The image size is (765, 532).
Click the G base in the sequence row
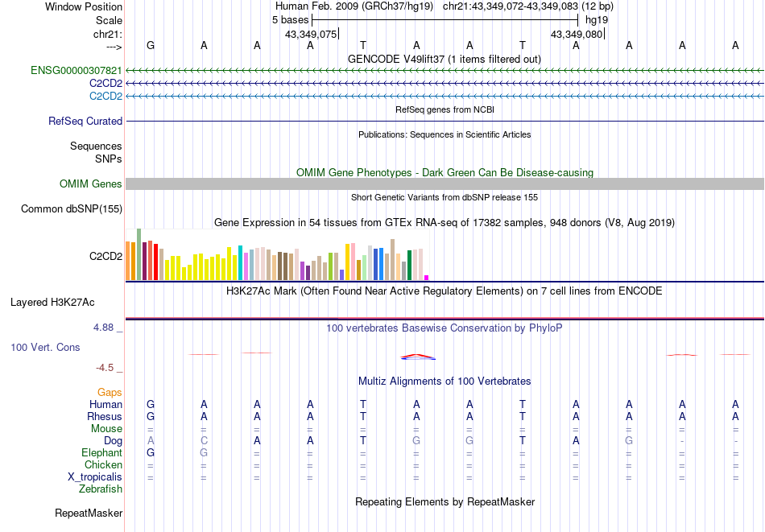[x=151, y=45]
